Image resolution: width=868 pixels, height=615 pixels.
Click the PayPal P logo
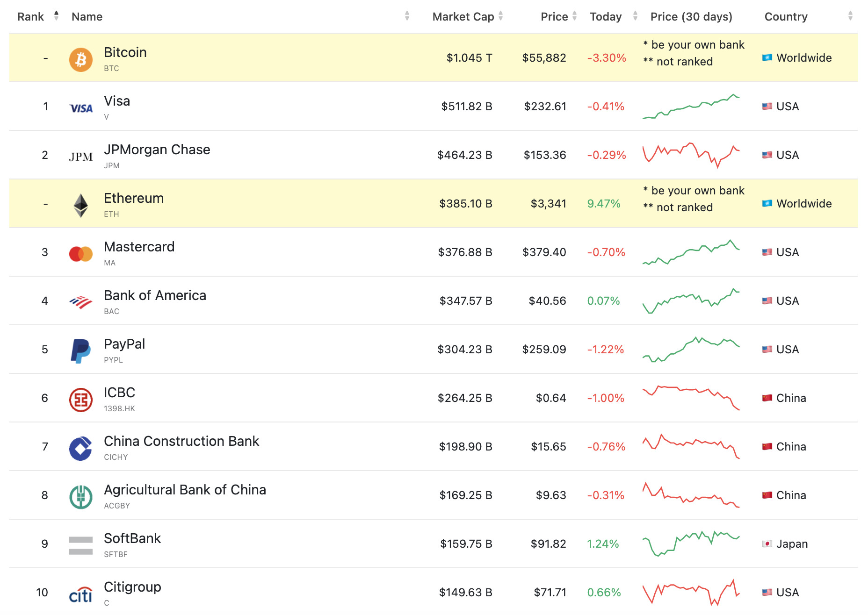click(x=81, y=351)
